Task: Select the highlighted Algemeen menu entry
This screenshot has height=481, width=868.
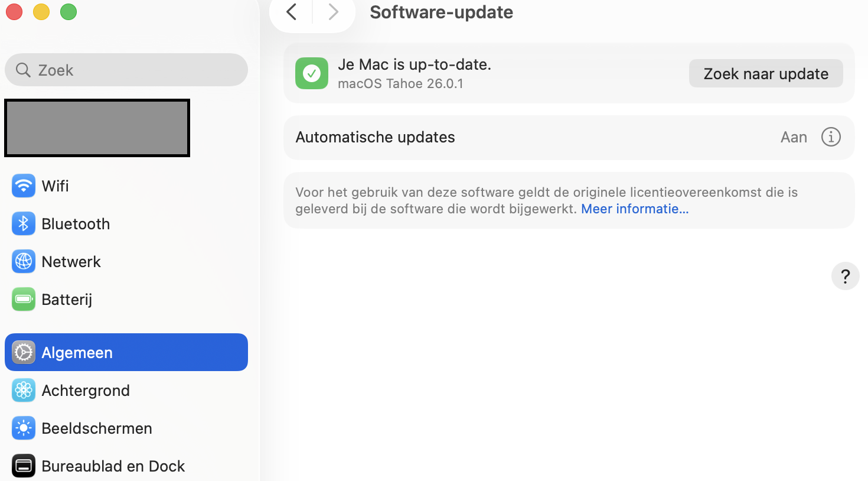Action: coord(77,352)
